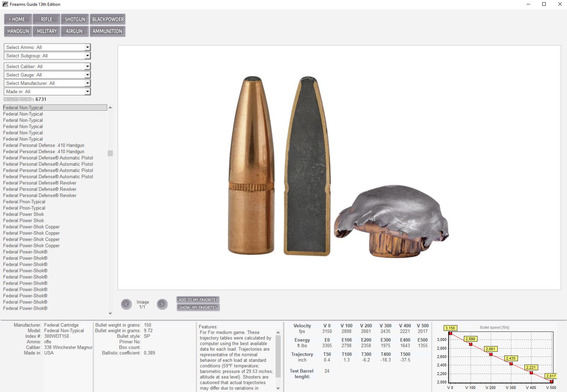Click the Index # value 300WDT150

[57, 336]
